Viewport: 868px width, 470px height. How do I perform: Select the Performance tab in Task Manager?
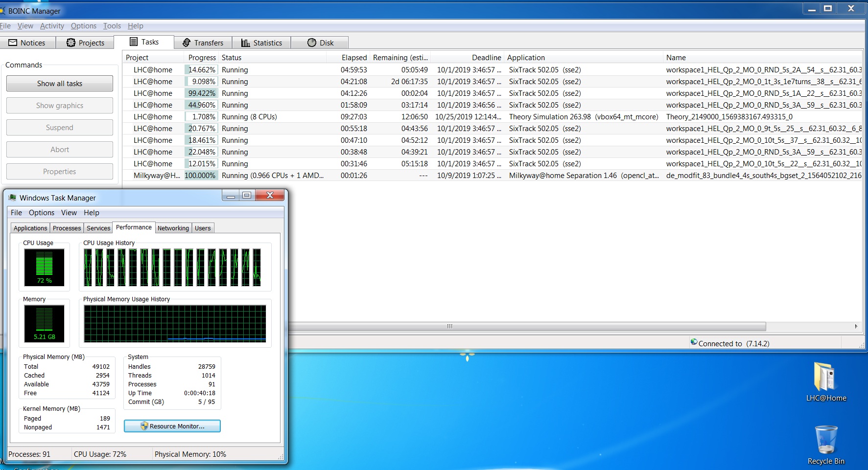pyautogui.click(x=134, y=227)
